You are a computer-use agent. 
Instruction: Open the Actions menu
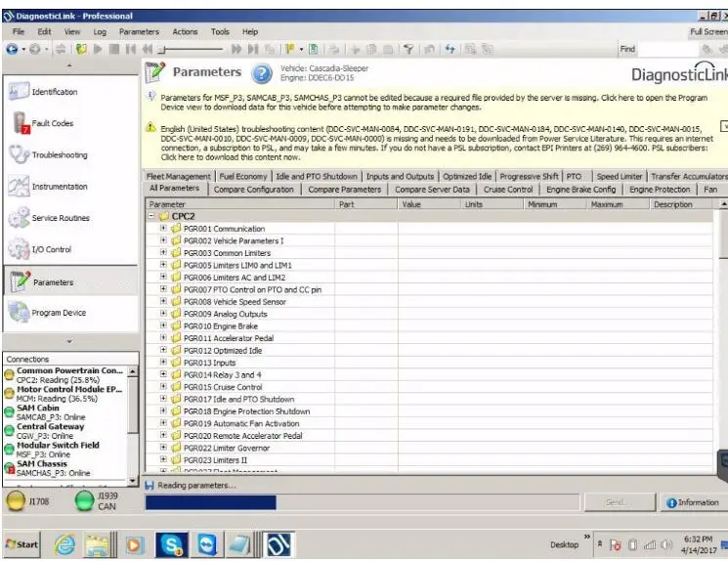tap(185, 32)
